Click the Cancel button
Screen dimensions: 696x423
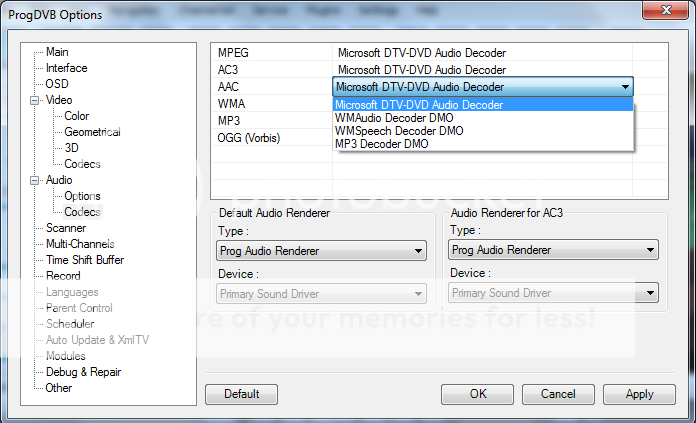click(558, 394)
